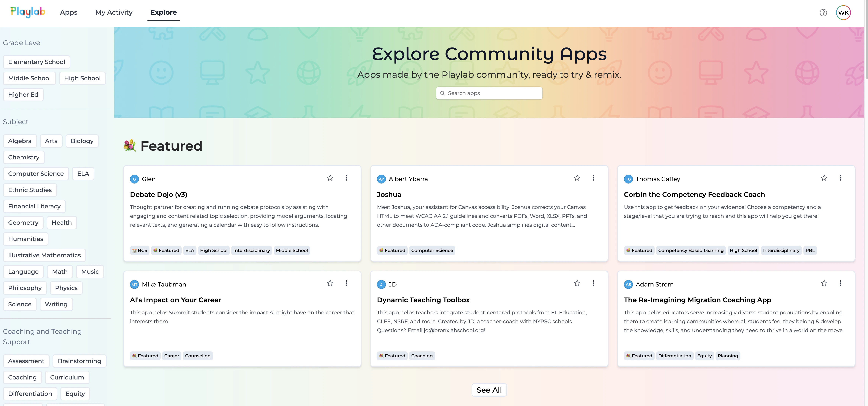Toggle the High School grade filter
868x406 pixels.
pyautogui.click(x=82, y=78)
